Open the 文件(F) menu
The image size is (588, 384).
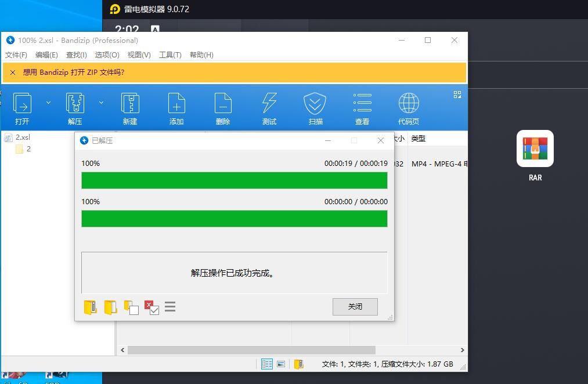click(x=16, y=55)
